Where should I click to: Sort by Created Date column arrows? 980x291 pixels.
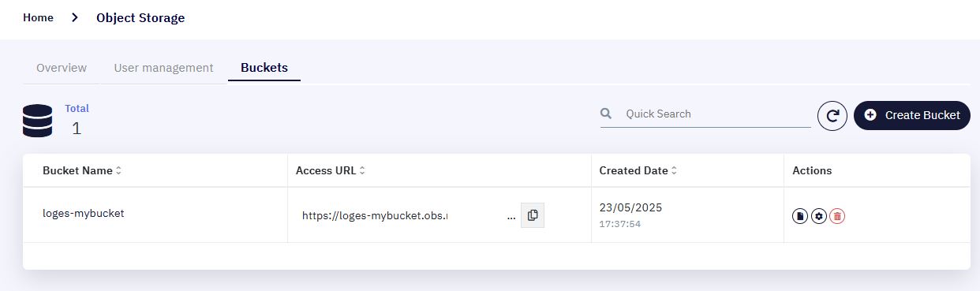click(x=674, y=171)
